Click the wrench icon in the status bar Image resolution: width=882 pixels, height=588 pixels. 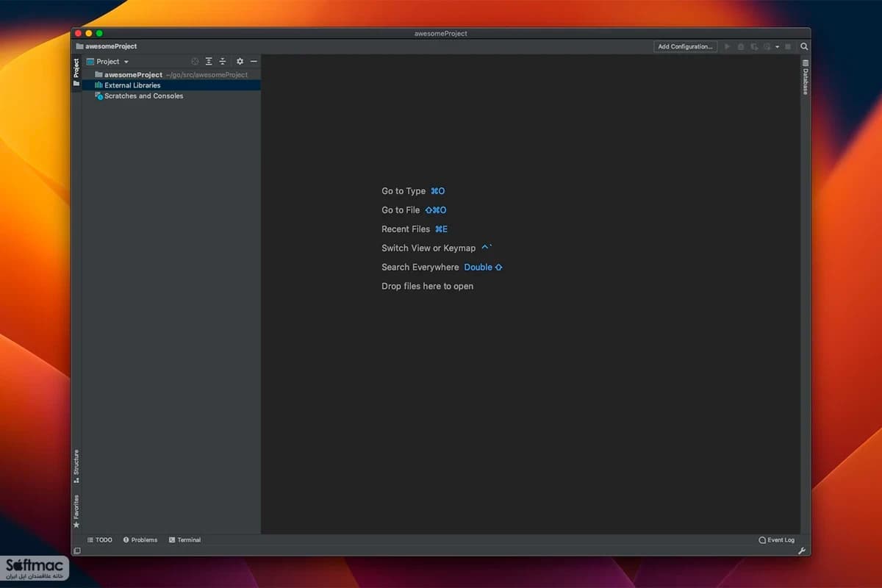click(x=802, y=551)
